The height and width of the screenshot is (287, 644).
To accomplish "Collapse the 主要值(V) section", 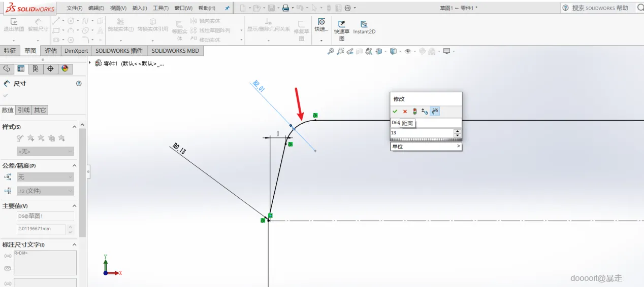I will 74,206.
